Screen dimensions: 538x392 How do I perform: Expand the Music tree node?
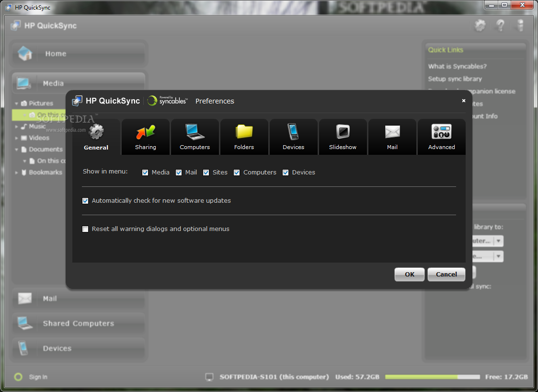tap(16, 127)
